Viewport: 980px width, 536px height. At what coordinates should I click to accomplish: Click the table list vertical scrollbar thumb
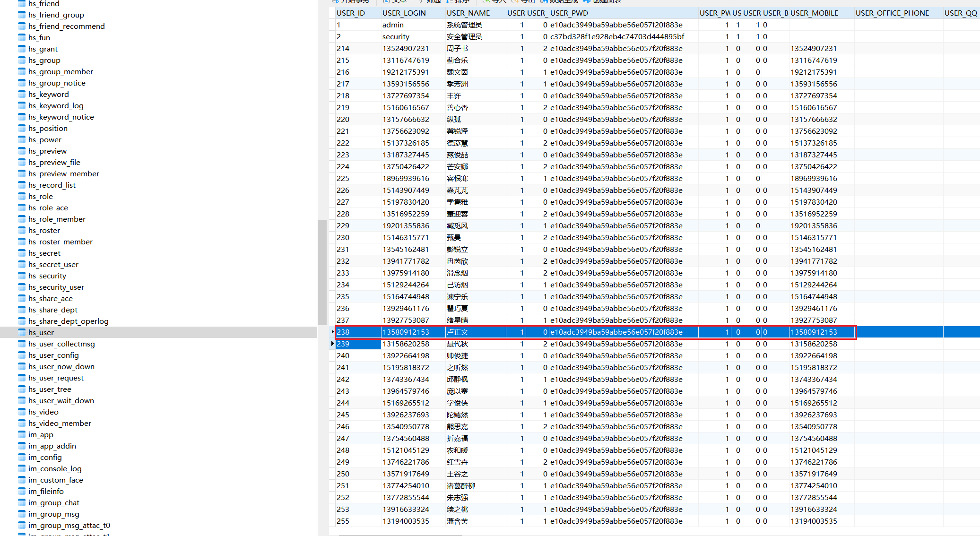(322, 272)
